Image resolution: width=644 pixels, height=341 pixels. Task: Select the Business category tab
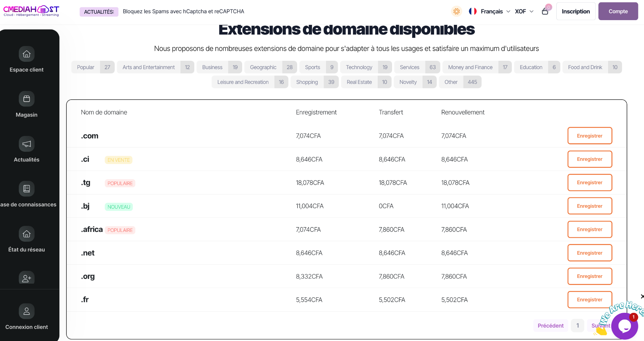point(219,67)
